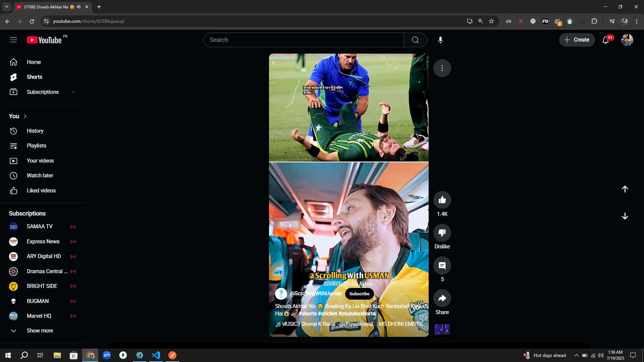644x362 pixels.
Task: Open comments on this Short
Action: [442, 265]
